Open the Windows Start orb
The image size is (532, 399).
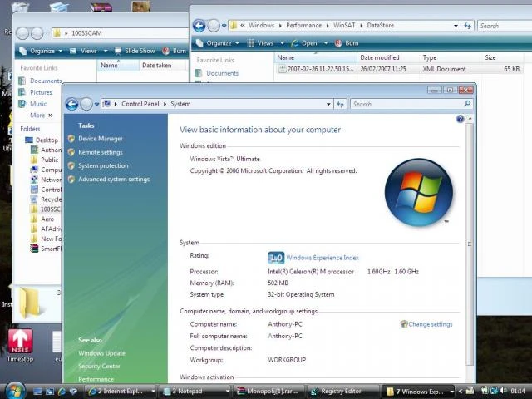click(x=15, y=391)
